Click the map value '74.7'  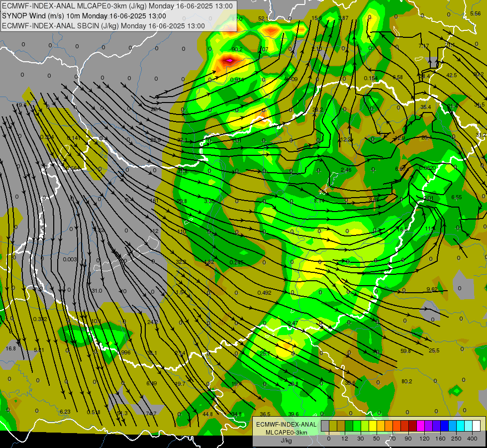151,414
